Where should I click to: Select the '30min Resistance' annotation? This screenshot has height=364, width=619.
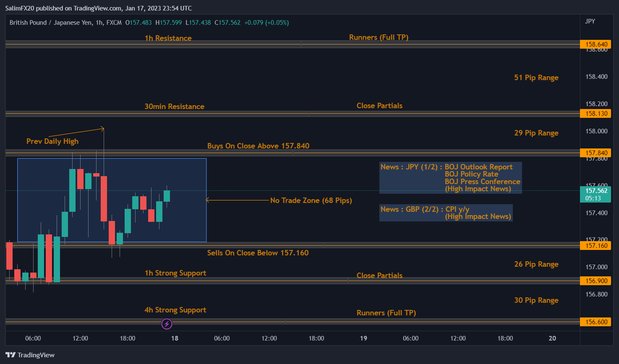pos(175,107)
